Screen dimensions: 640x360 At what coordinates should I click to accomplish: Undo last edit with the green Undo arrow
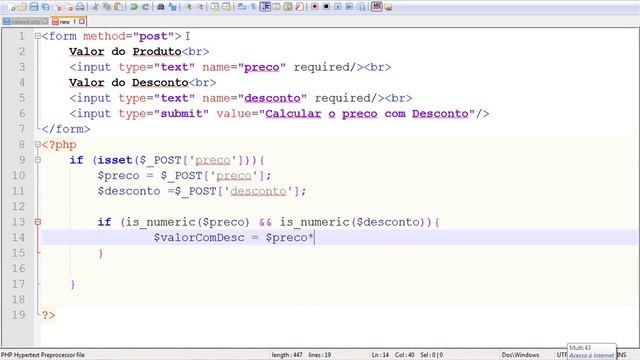click(x=134, y=7)
